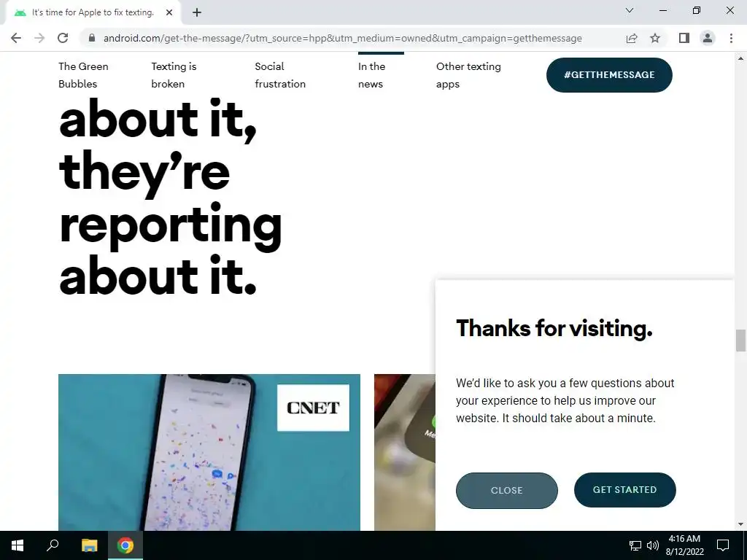
Task: Jump to 'Texting is broken' section
Action: tap(174, 75)
